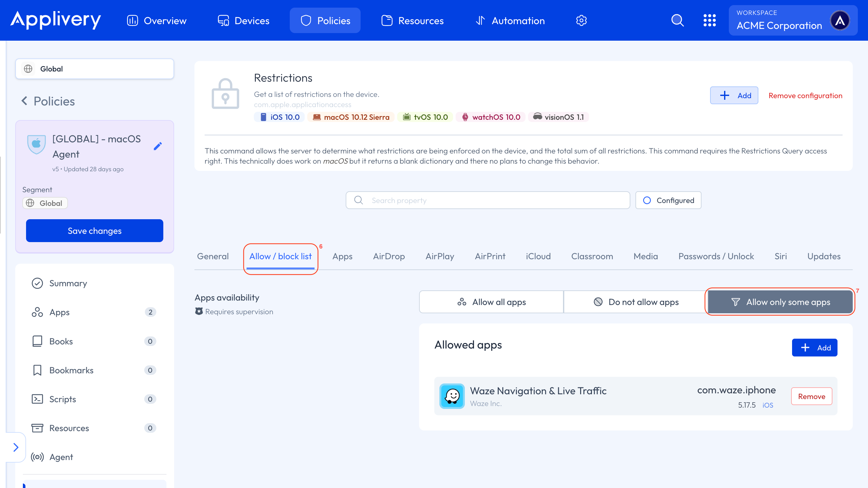Image resolution: width=868 pixels, height=488 pixels.
Task: Go back using Policies chevron
Action: (24, 101)
